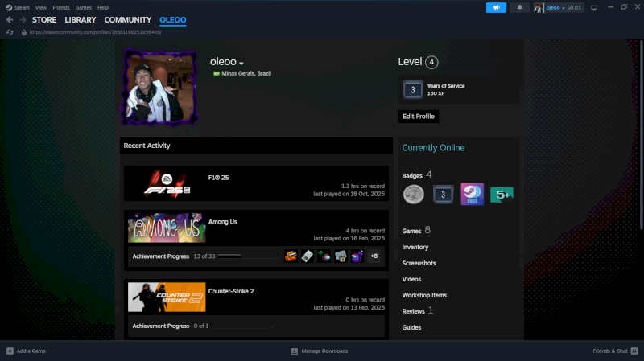The image size is (644, 361).
Task: Open the Friends menu
Action: click(x=61, y=7)
